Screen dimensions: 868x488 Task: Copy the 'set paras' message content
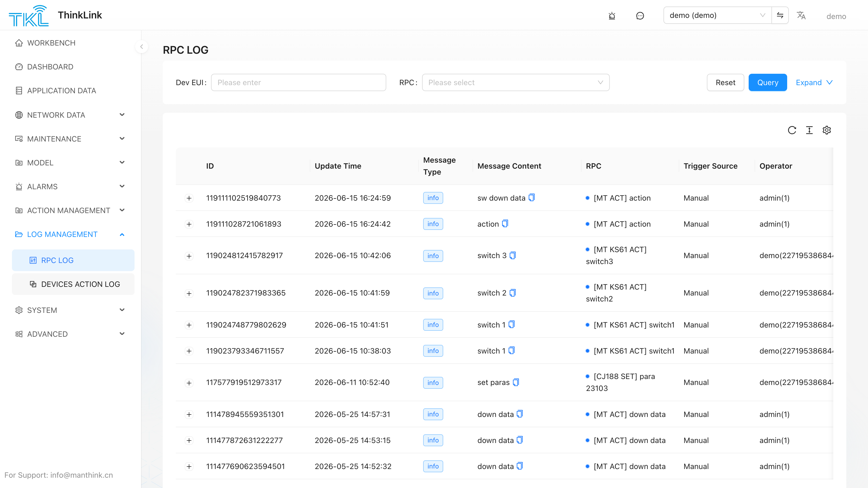click(x=516, y=382)
